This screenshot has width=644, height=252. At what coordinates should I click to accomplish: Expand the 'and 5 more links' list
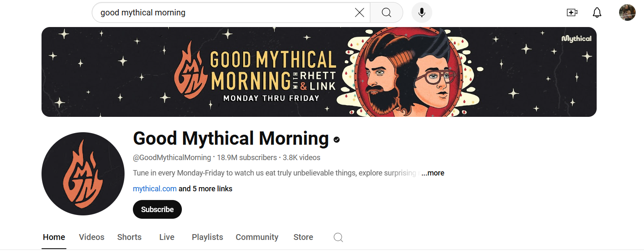206,188
